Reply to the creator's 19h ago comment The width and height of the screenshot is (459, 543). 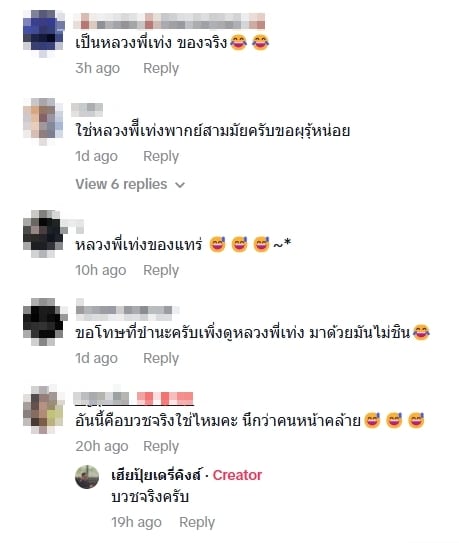coord(197,522)
